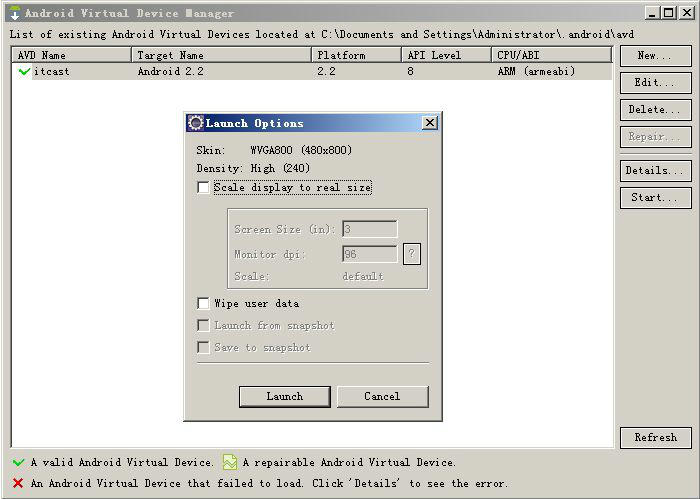Image resolution: width=700 pixels, height=499 pixels.
Task: Sort by AVD Name column header
Action: (71, 55)
